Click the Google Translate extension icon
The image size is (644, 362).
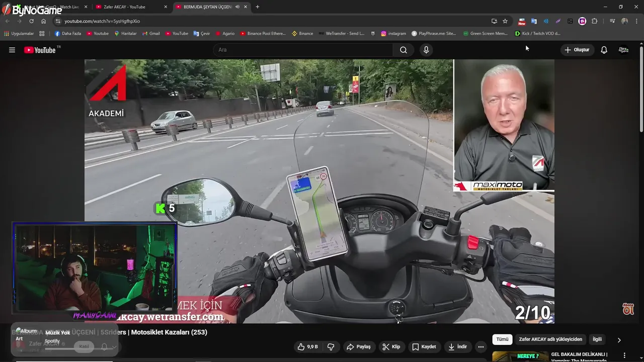coord(534,21)
